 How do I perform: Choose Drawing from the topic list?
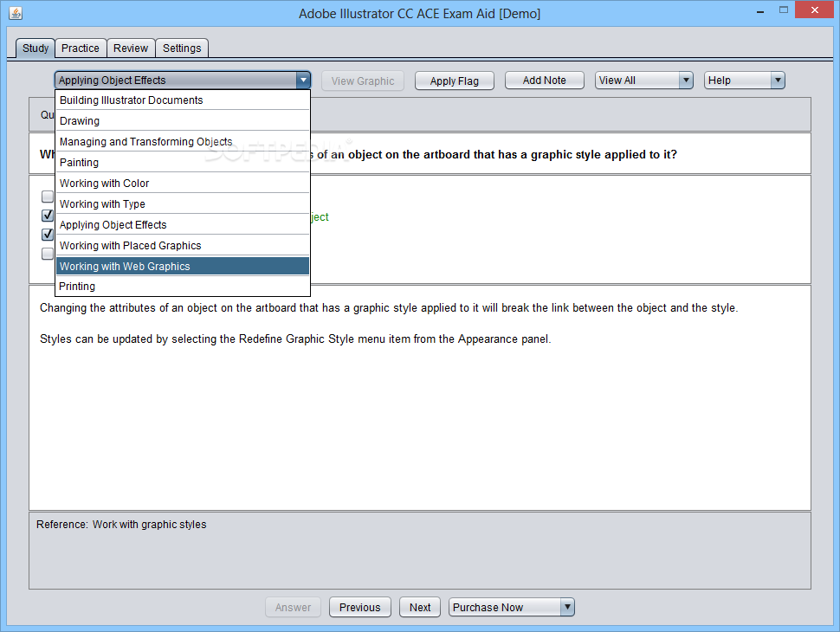(183, 121)
